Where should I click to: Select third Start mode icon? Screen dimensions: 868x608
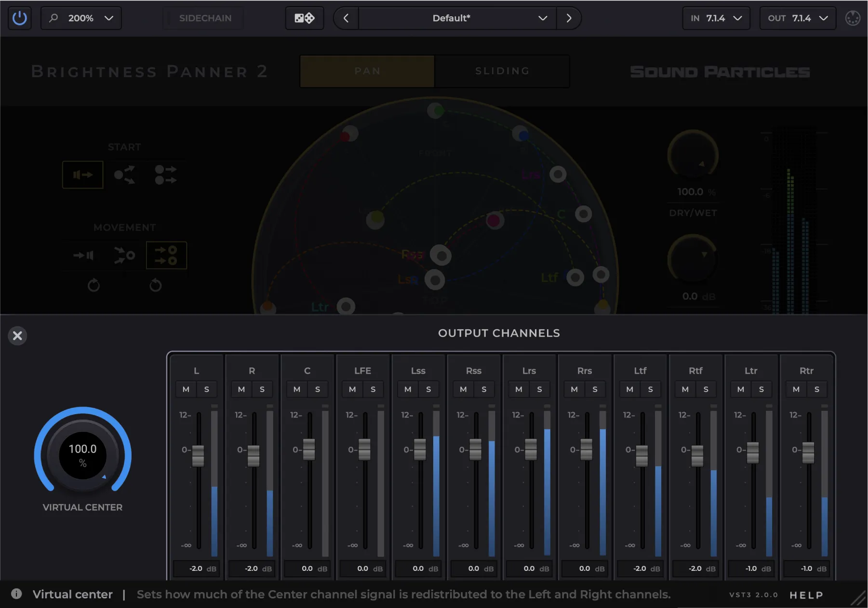[166, 175]
